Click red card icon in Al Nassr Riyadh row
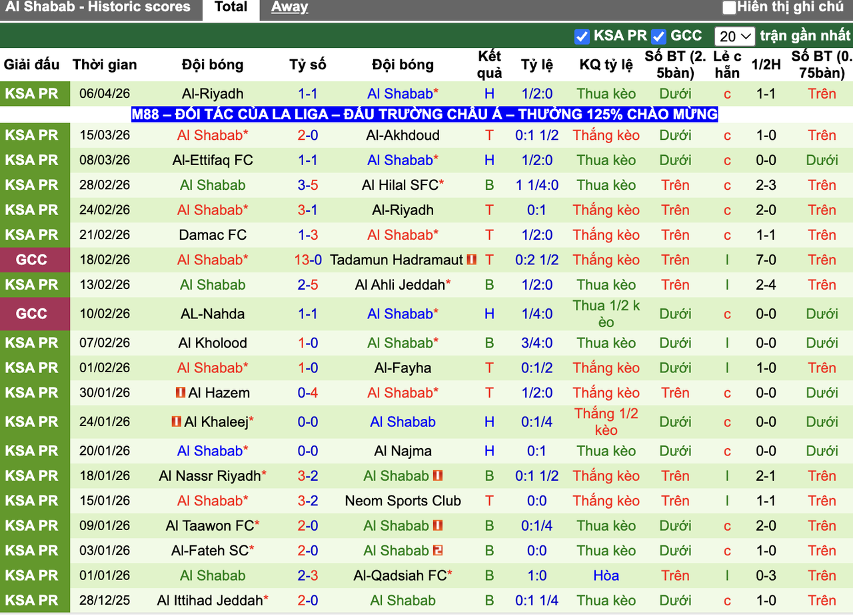 coord(438,476)
